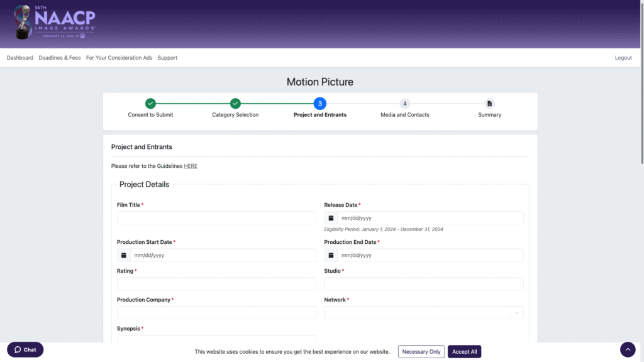The height and width of the screenshot is (362, 644).
Task: Log out using the Logout link
Action: [x=623, y=58]
